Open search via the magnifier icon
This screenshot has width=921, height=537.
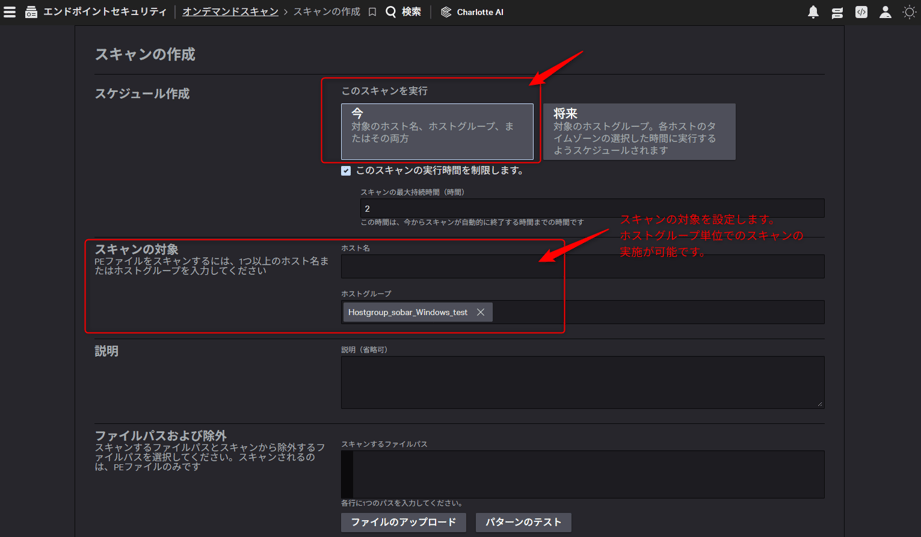(x=391, y=12)
